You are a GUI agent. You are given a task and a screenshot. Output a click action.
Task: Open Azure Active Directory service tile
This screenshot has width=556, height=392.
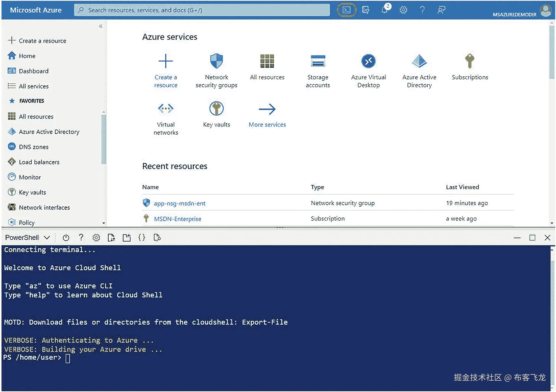(x=419, y=71)
